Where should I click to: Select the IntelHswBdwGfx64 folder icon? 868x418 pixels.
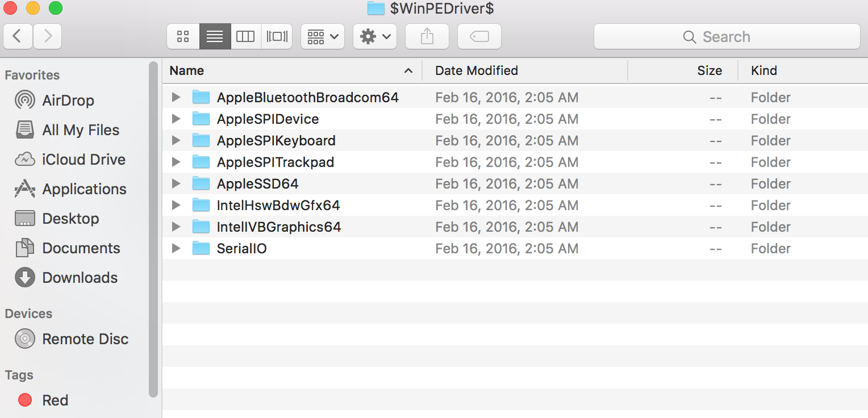coord(201,205)
